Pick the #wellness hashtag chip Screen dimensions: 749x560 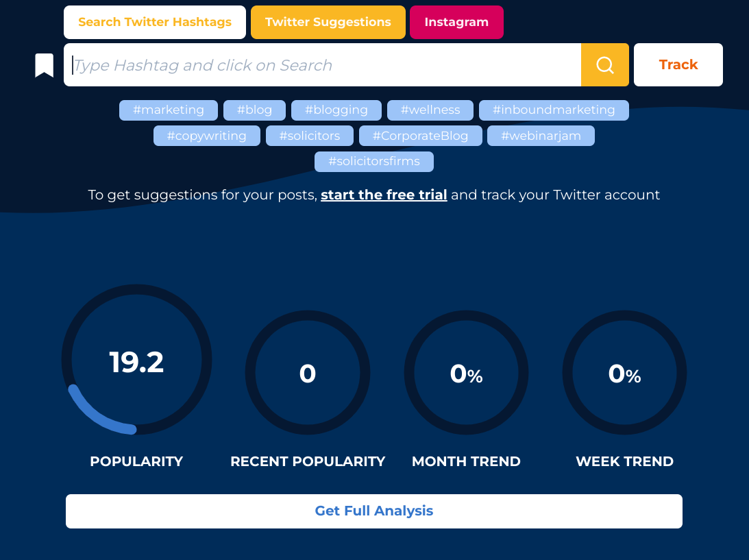coord(430,110)
